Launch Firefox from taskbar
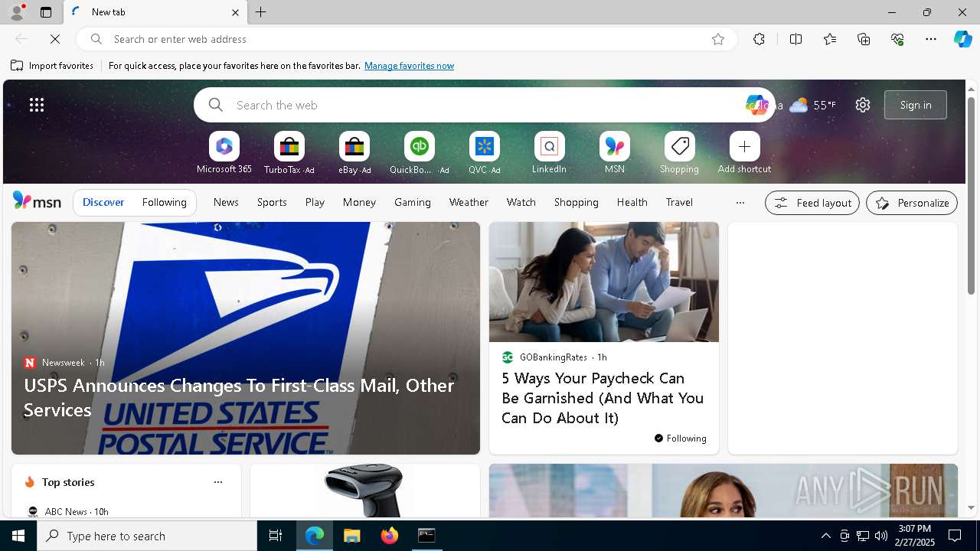 click(x=390, y=536)
